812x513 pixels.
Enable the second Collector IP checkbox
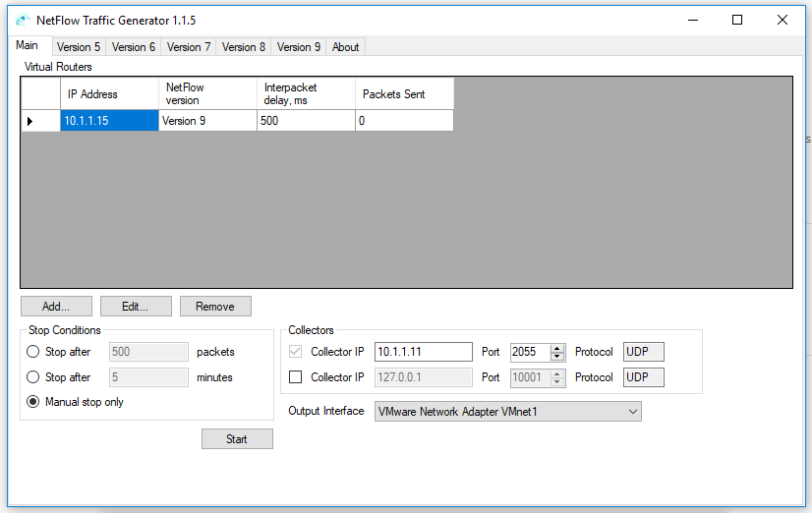point(295,376)
